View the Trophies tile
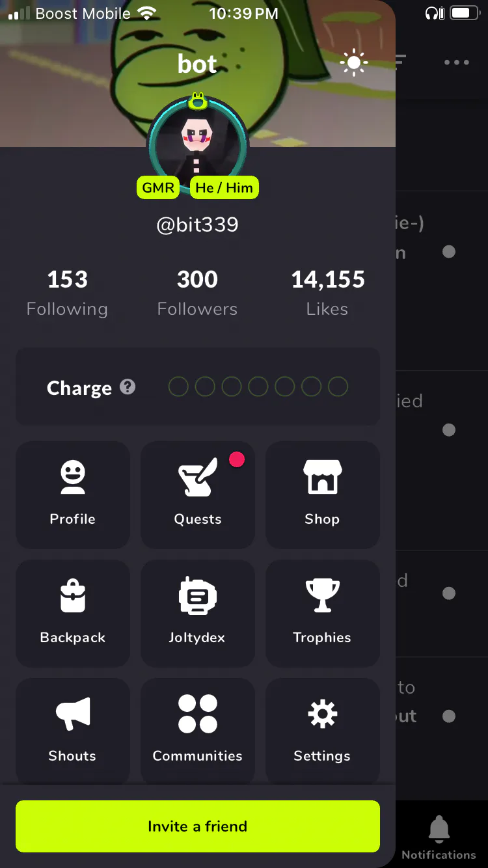Screen dimensions: 488x868 click(323, 614)
